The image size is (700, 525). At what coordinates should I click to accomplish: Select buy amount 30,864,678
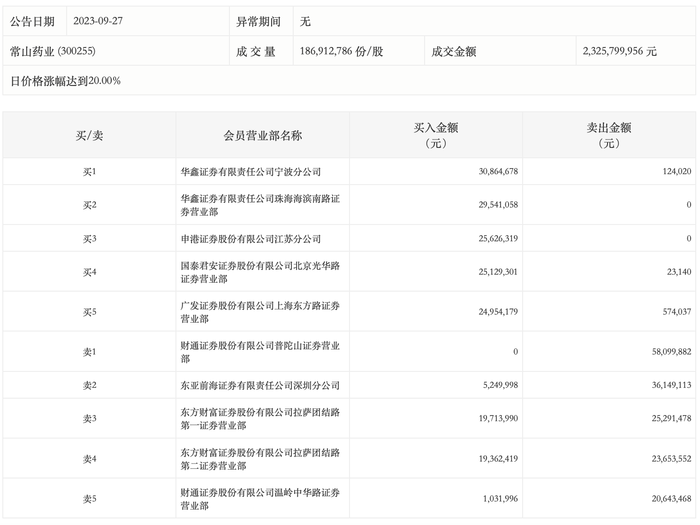coord(498,171)
